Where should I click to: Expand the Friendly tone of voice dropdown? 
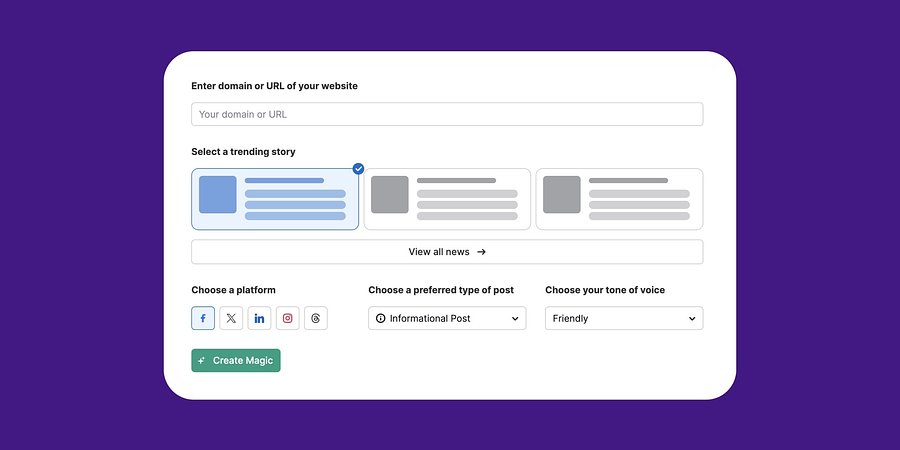point(624,319)
